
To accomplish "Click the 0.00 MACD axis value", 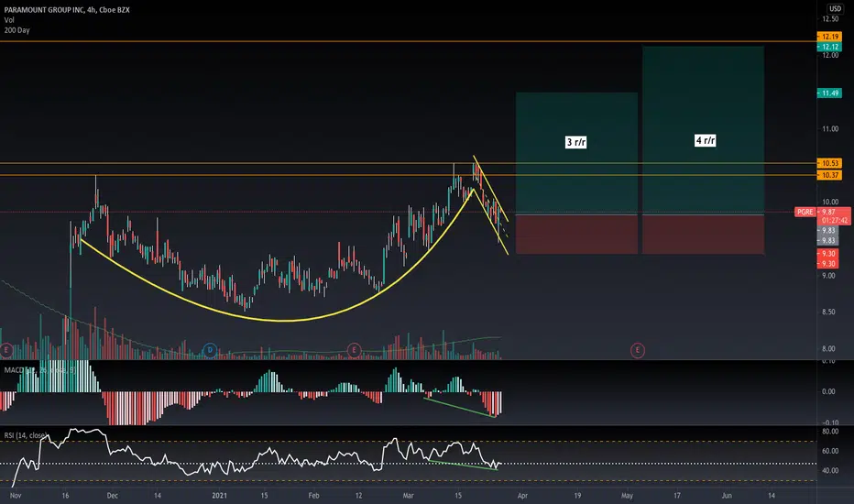I will pos(827,392).
